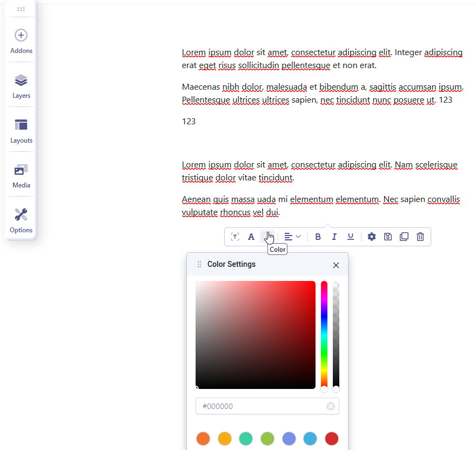Click the text box icon in toolbar
Viewport: 476px width, 450px height.
(x=234, y=237)
